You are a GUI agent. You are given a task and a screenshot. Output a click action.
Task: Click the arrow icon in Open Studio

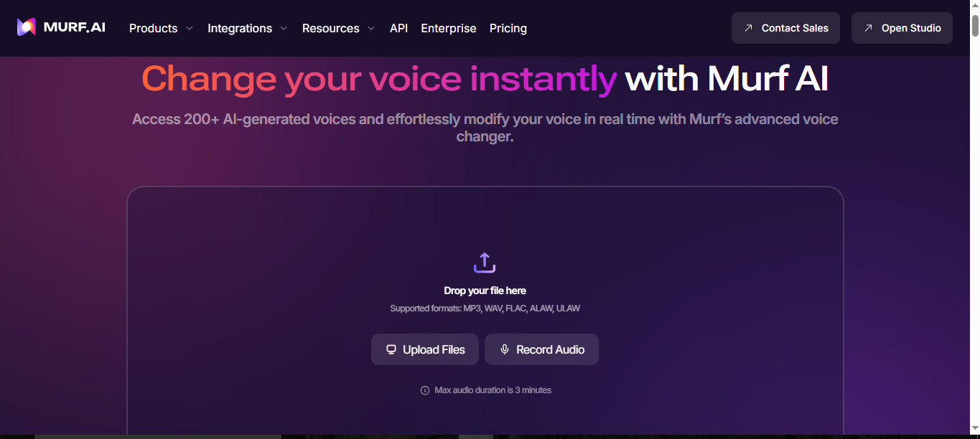point(868,28)
